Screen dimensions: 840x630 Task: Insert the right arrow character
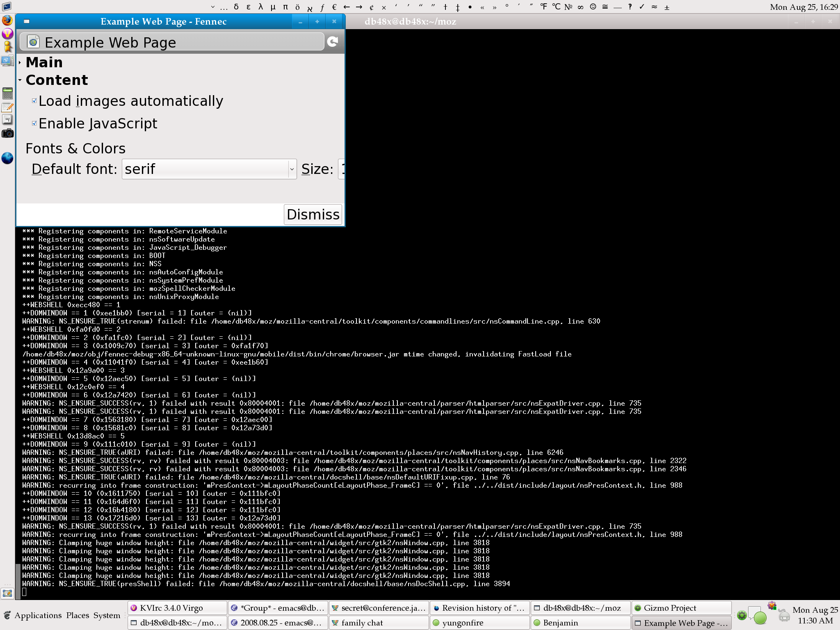[x=359, y=7]
